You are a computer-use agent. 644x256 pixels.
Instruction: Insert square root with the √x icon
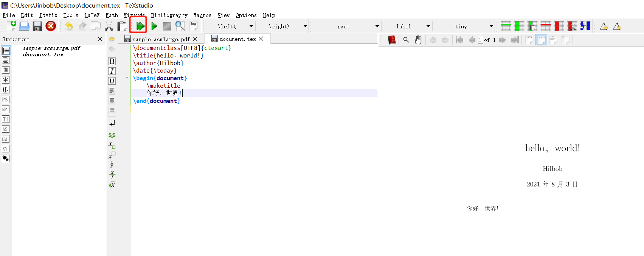pos(112,185)
